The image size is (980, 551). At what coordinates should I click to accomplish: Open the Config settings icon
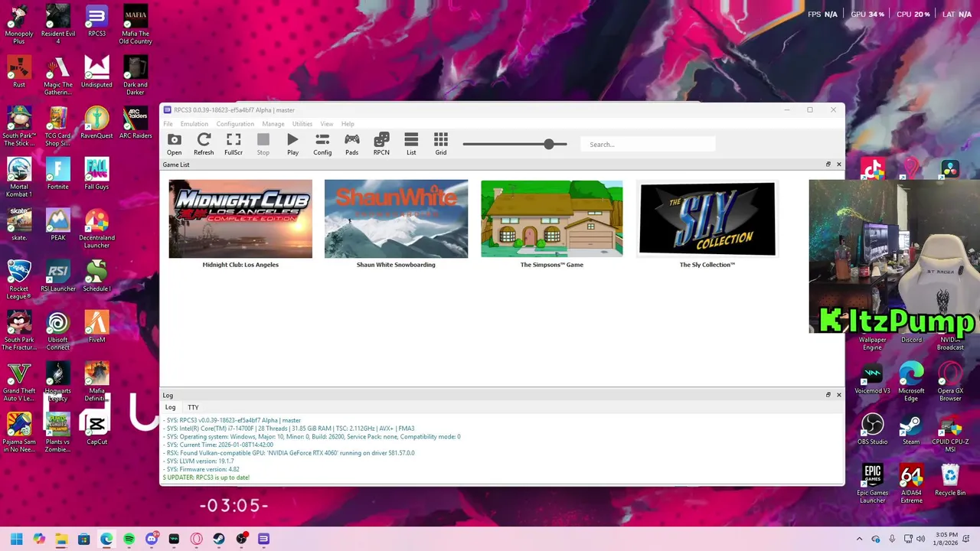point(322,143)
